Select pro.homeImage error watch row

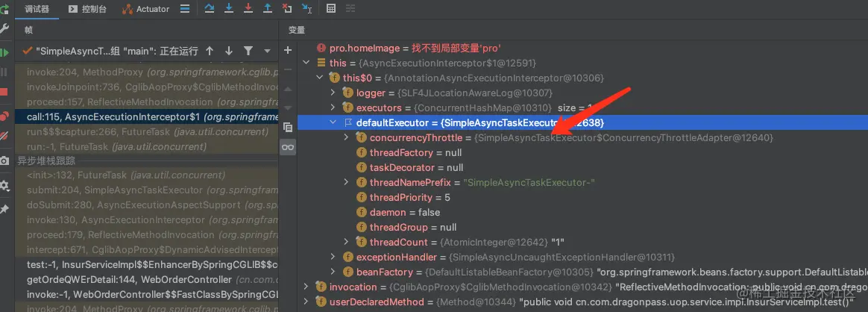(x=582, y=49)
